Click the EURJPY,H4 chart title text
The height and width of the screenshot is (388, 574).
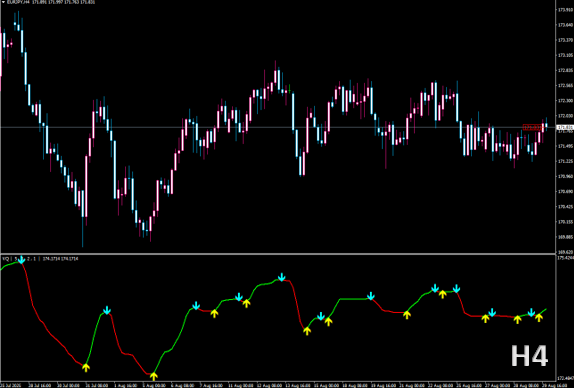coord(19,2)
